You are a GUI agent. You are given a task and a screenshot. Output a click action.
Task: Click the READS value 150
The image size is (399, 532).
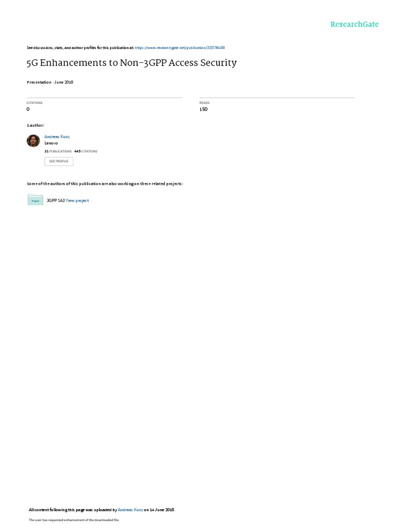coord(204,109)
